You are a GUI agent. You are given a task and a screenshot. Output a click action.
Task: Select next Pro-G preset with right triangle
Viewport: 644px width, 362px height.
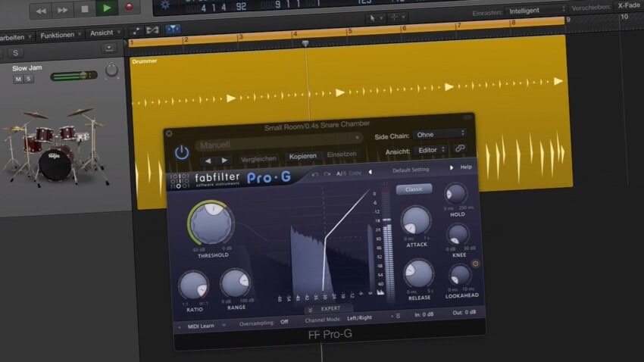(x=452, y=167)
